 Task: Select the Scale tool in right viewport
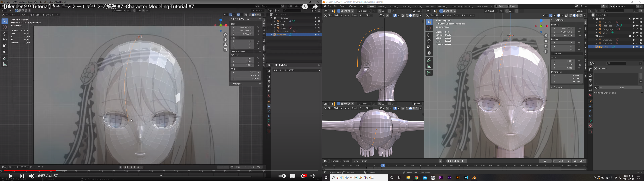429,47
